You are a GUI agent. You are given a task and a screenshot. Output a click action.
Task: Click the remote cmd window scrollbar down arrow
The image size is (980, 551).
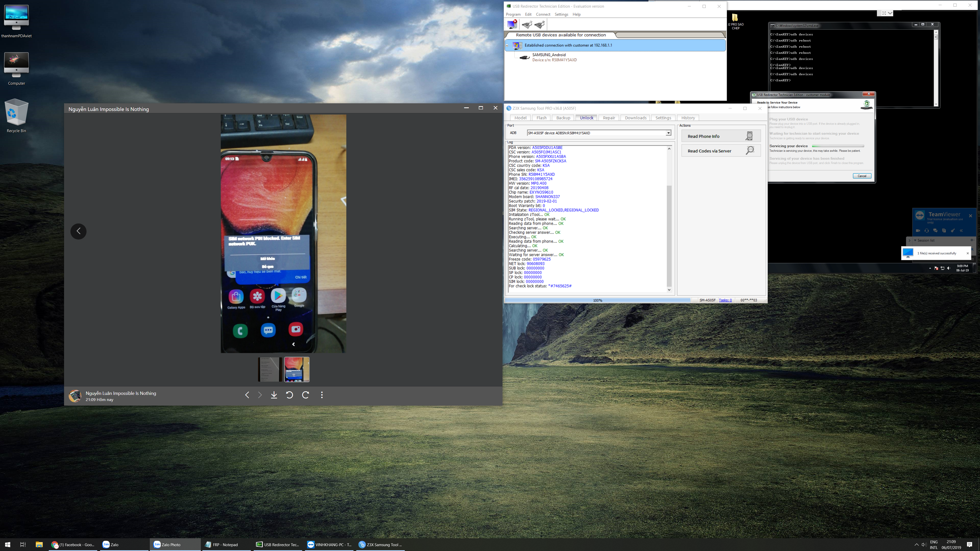pos(936,104)
